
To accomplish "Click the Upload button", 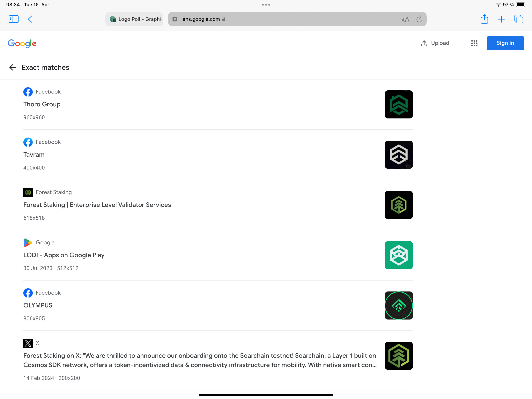I will click(435, 43).
